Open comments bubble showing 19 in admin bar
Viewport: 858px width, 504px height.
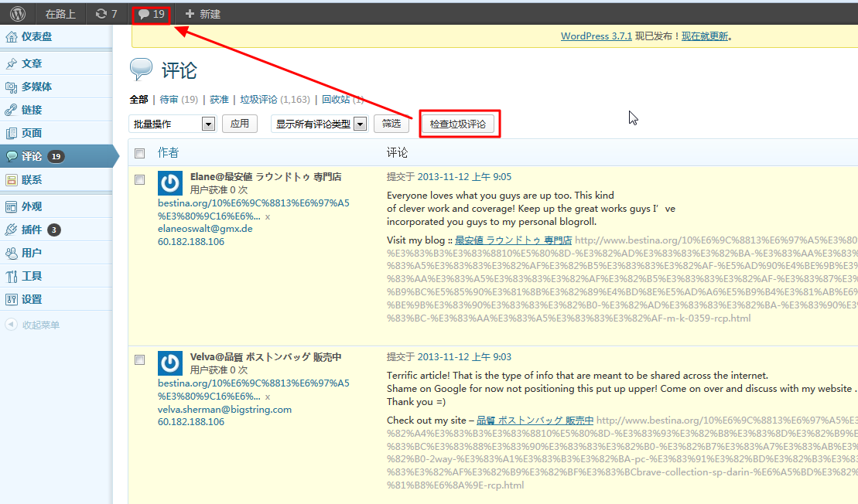coord(151,14)
